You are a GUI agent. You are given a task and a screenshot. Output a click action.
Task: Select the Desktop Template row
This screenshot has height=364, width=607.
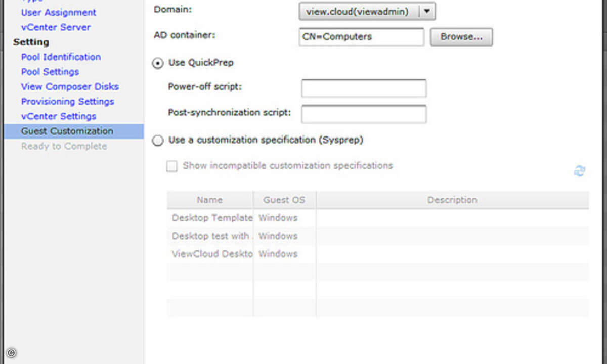coord(378,218)
